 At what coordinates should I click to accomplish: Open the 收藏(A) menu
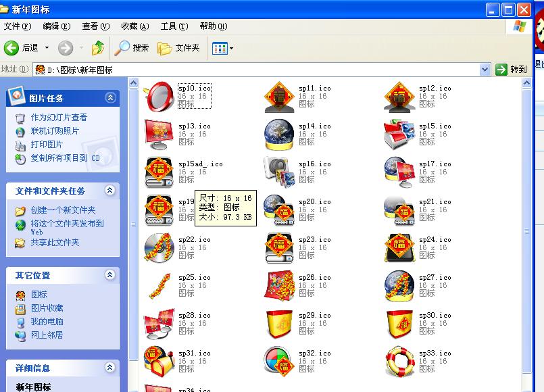135,26
